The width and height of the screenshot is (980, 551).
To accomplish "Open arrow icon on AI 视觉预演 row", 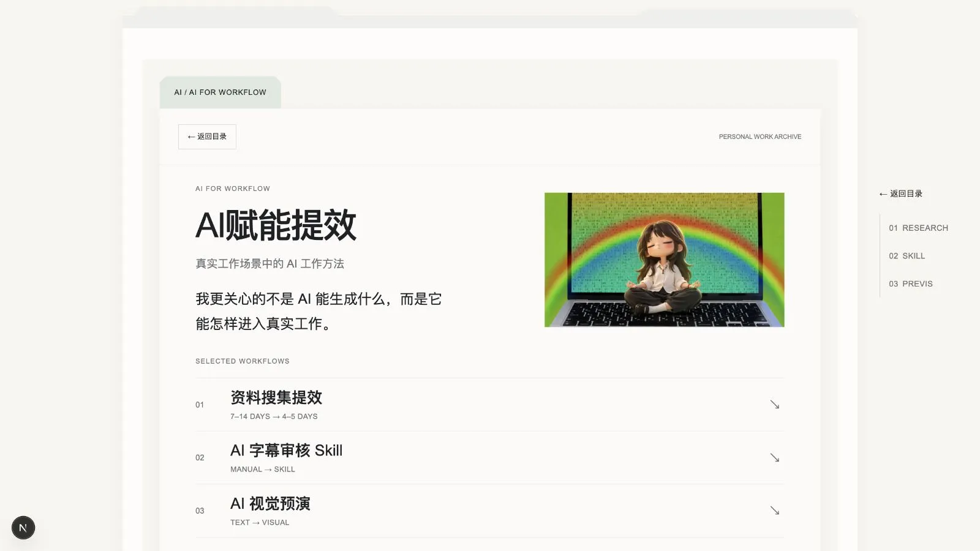I will pos(775,511).
